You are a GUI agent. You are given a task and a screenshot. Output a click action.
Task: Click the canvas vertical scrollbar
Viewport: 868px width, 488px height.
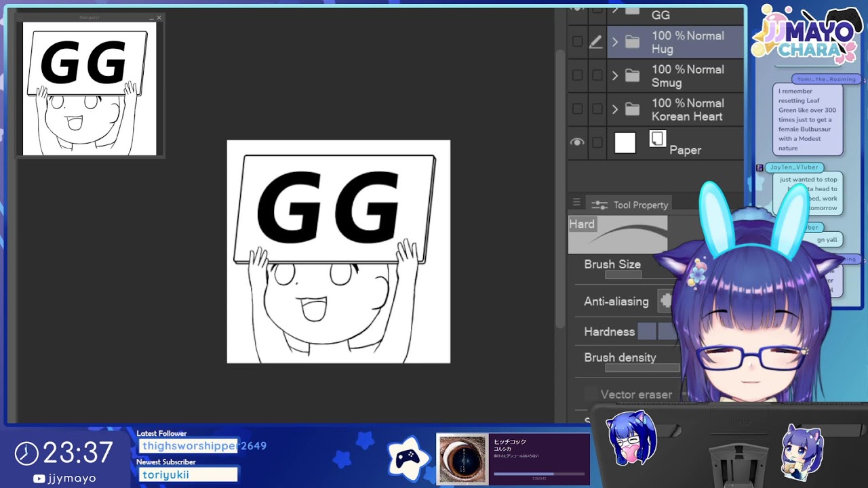coord(561,190)
